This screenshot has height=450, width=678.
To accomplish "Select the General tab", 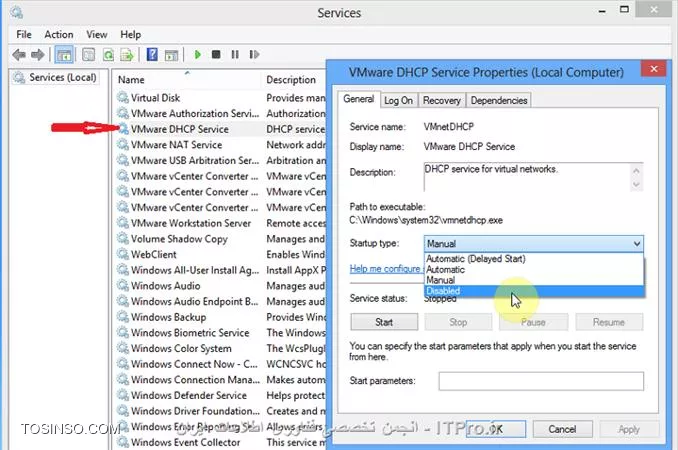I will 358,99.
